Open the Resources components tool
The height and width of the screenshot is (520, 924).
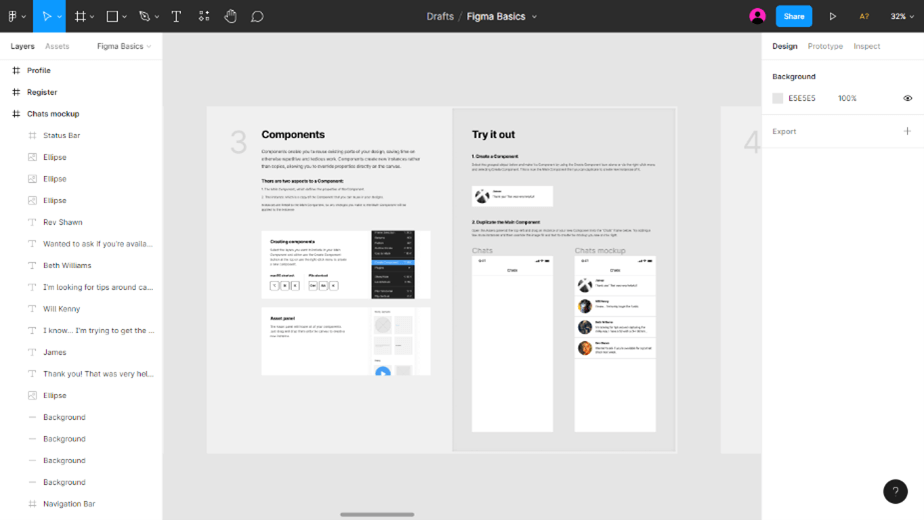coord(204,17)
